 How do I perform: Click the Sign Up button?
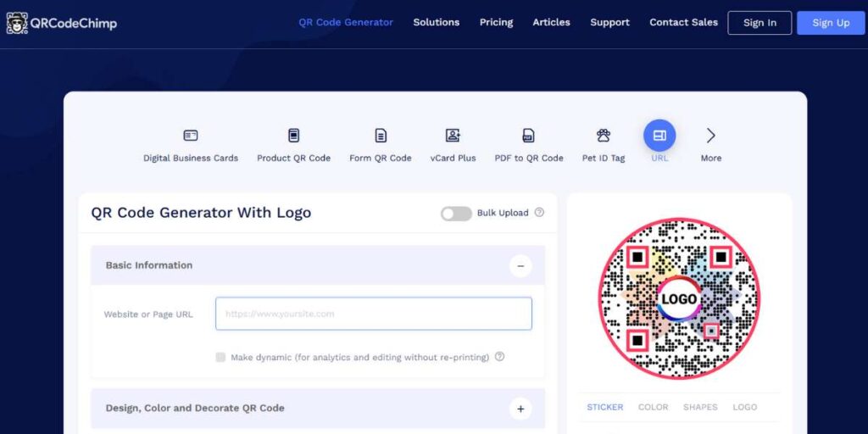click(x=831, y=23)
